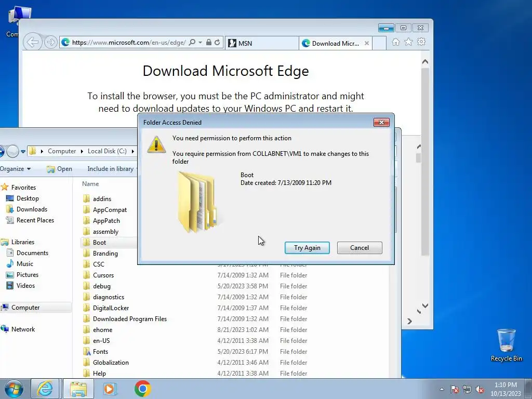Screen dimensions: 532x399
Task: Select the assembly folder
Action: [105, 232]
